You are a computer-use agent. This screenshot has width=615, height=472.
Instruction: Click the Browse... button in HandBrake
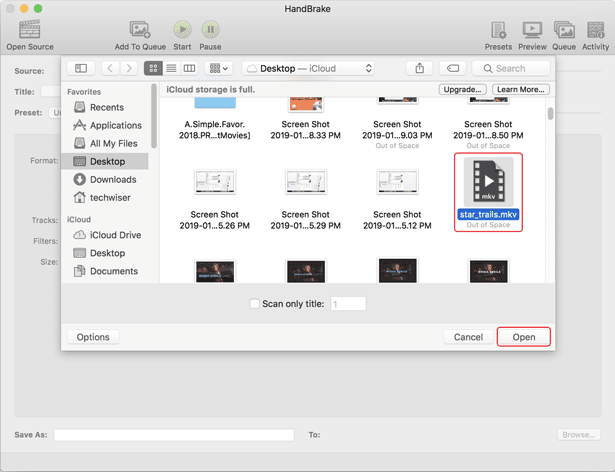pyautogui.click(x=579, y=435)
